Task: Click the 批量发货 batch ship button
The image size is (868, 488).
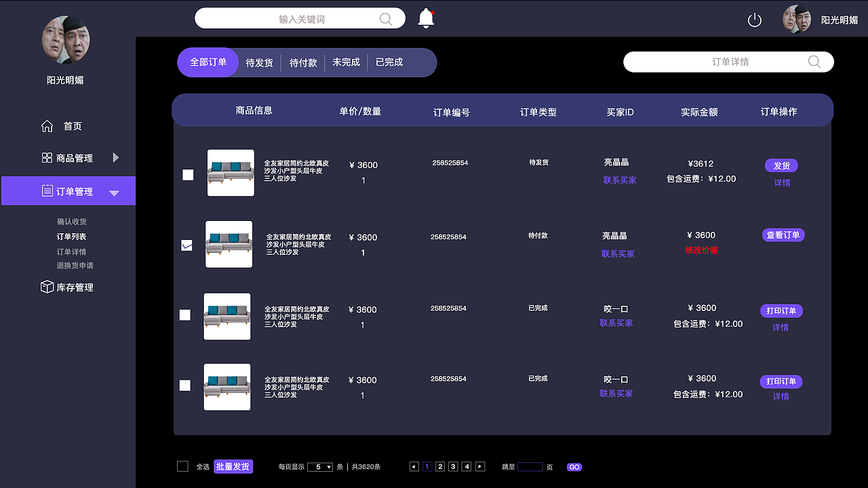Action: coord(233,466)
